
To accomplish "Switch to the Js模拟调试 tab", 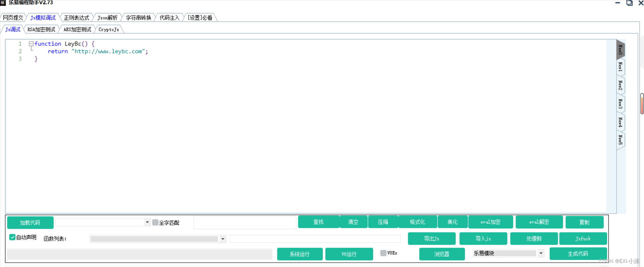I will (x=43, y=17).
